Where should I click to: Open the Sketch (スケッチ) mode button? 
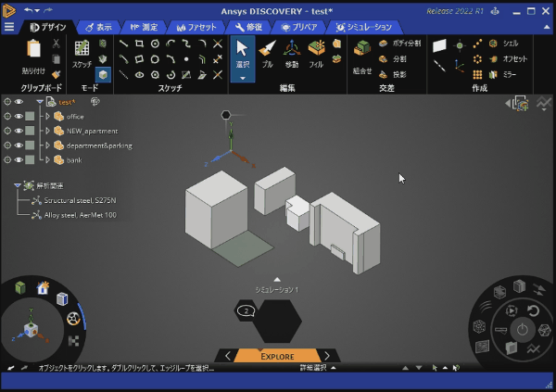pyautogui.click(x=82, y=55)
